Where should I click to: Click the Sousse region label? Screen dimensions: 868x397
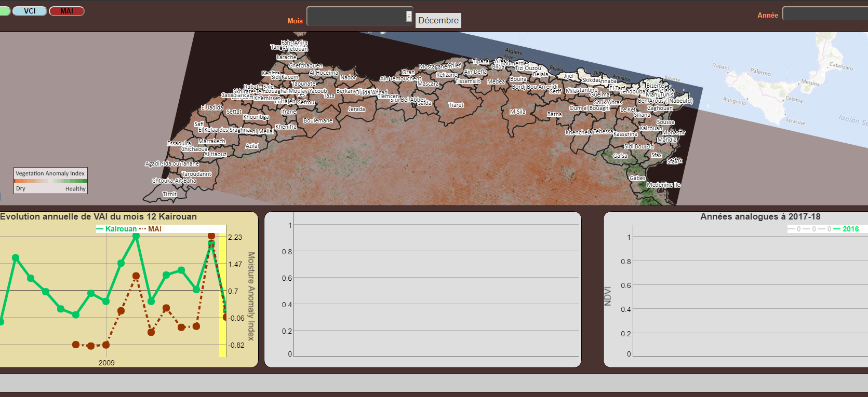pyautogui.click(x=665, y=122)
